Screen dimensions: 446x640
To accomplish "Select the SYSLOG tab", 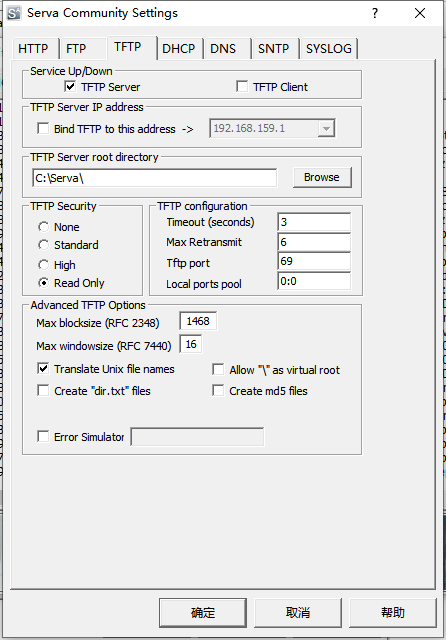I will (x=328, y=49).
